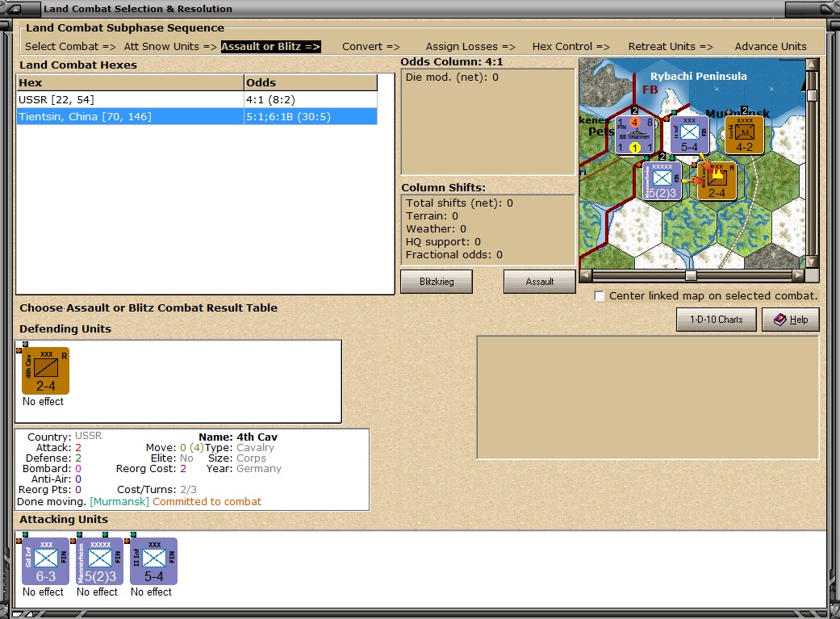Image resolution: width=840 pixels, height=619 pixels.
Task: Click the HQ support: 0 entry
Action: coord(443,241)
